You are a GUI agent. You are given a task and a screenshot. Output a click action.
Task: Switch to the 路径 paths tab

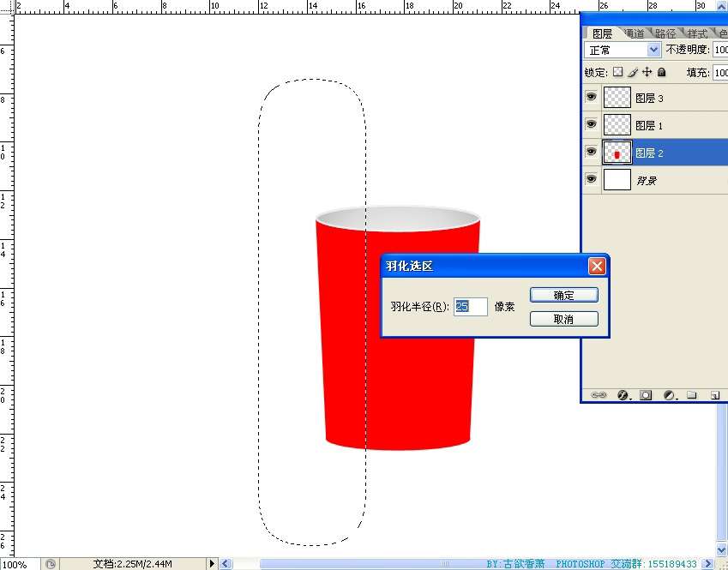(665, 33)
